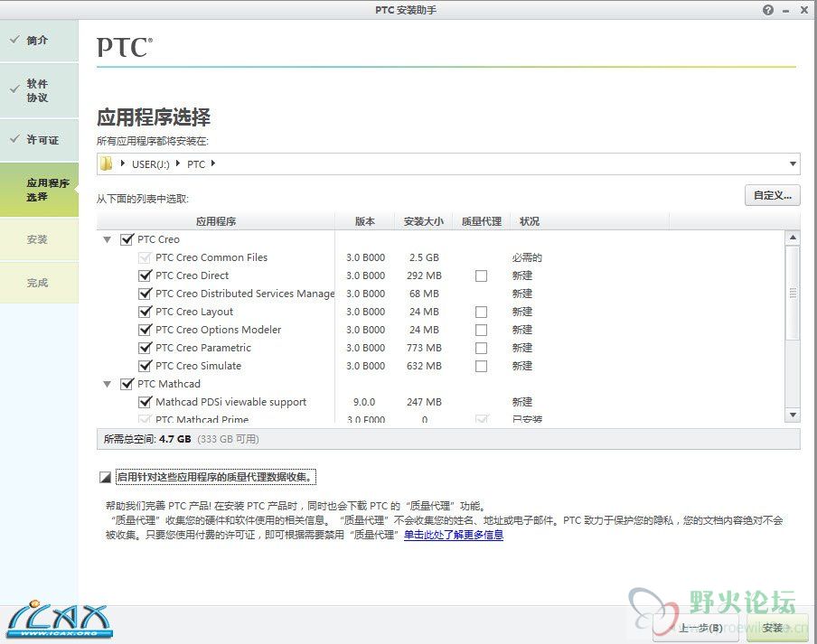
Task: Expand the arrow before USER(J:)
Action: (122, 163)
